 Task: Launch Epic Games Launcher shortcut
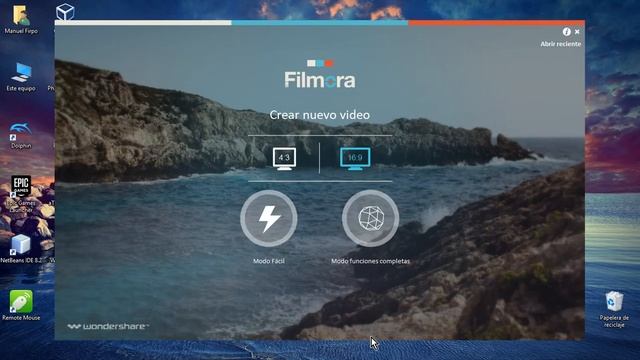(22, 194)
